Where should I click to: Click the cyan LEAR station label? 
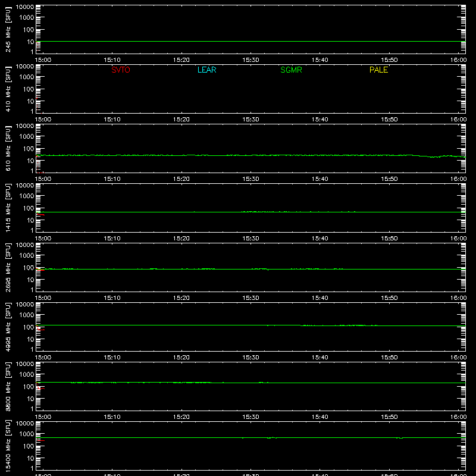[x=206, y=70]
